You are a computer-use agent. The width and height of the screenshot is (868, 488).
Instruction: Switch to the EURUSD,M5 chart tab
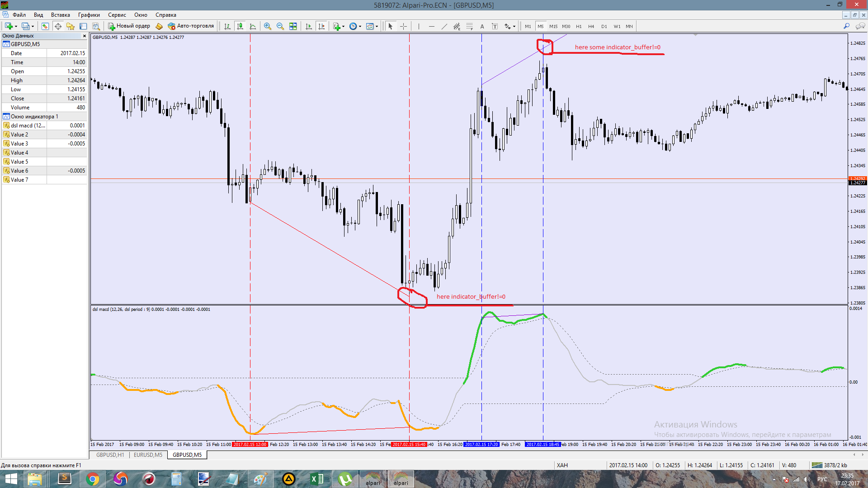tap(148, 455)
